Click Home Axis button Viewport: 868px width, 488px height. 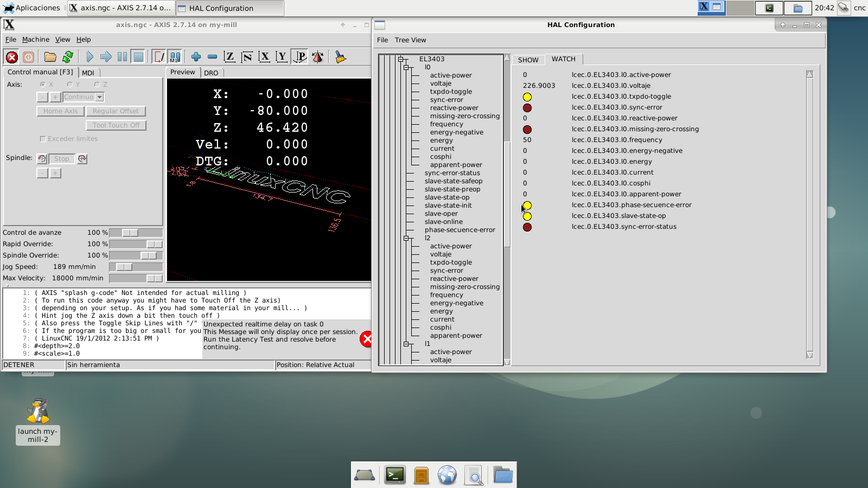[x=60, y=111]
